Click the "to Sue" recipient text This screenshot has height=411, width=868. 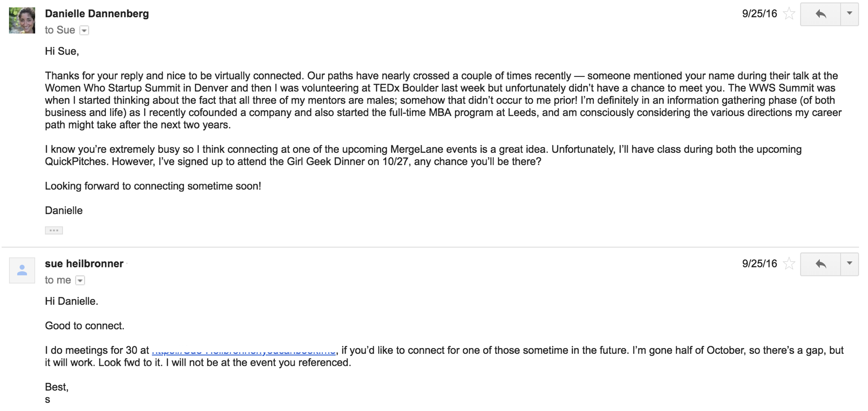point(60,30)
